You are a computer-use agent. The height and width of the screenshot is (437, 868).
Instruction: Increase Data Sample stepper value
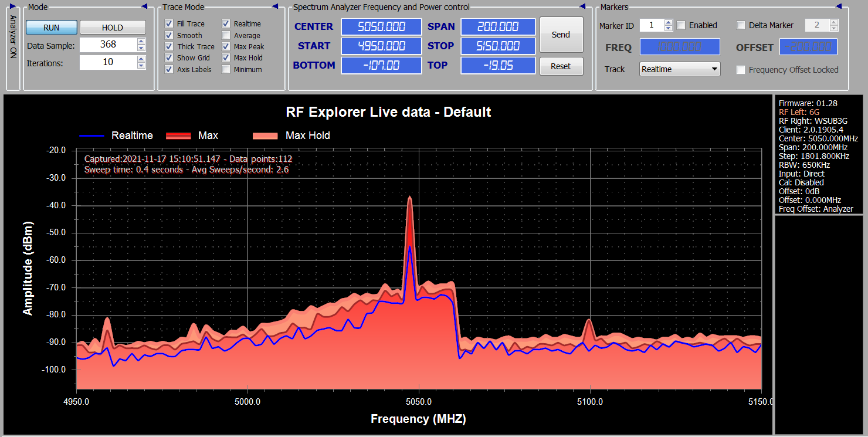[x=141, y=41]
